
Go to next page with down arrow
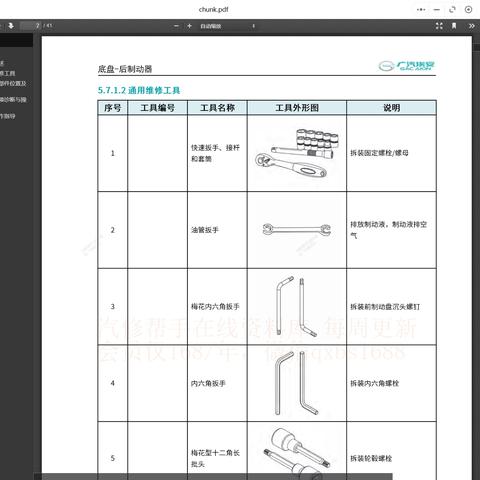[x=11, y=26]
